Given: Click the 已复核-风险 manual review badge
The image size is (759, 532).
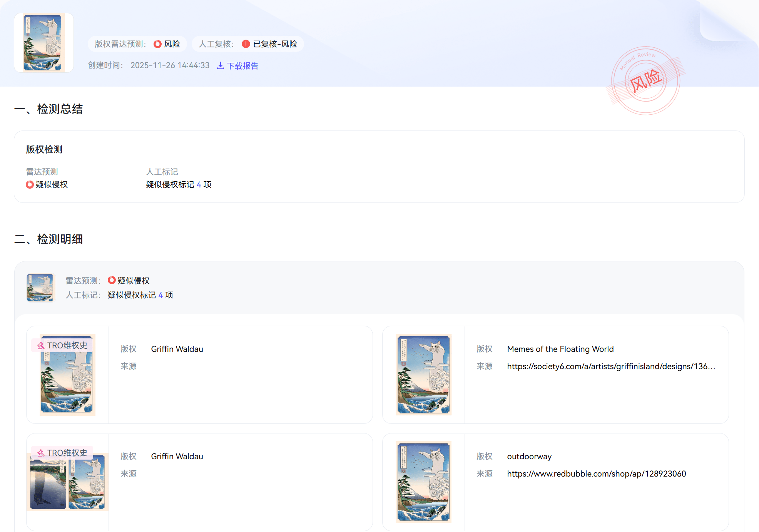Looking at the screenshot, I should (275, 44).
